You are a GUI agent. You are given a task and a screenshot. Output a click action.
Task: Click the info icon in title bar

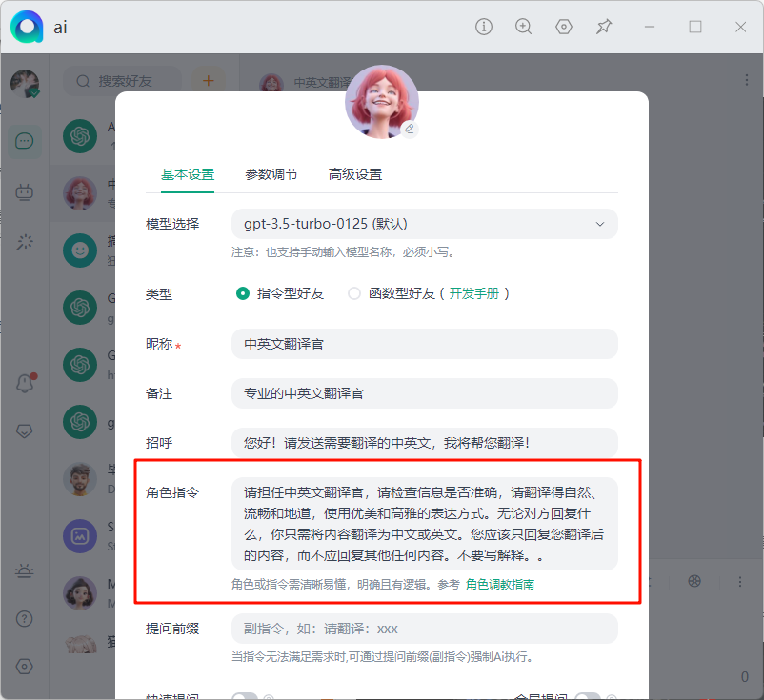click(x=484, y=27)
